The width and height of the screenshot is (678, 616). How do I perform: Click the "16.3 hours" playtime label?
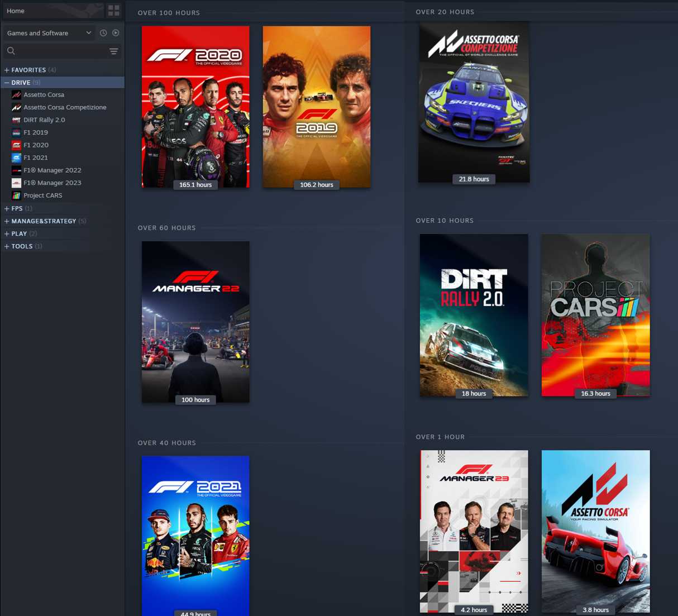click(596, 394)
